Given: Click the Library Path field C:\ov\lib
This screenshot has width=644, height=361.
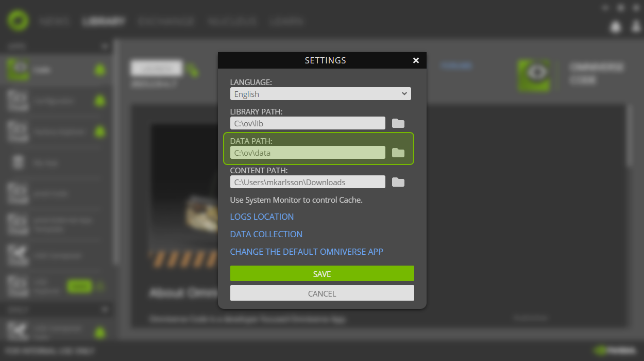Looking at the screenshot, I should (x=308, y=123).
